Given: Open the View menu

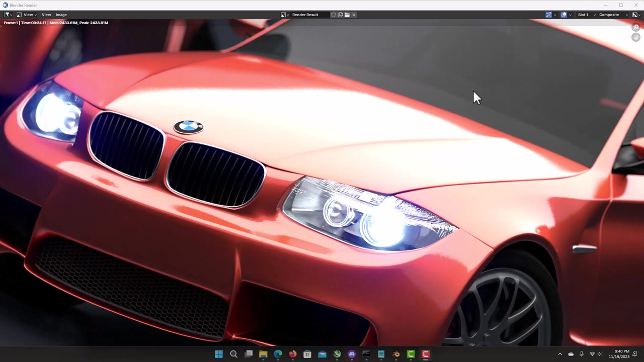Looking at the screenshot, I should click(x=46, y=15).
